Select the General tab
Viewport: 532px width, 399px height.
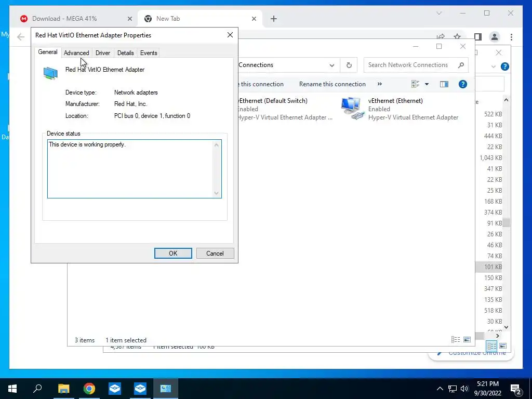coord(47,52)
